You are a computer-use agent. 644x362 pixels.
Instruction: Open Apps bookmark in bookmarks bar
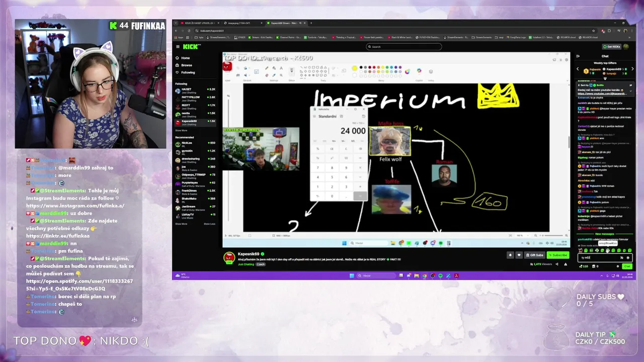pyautogui.click(x=179, y=37)
